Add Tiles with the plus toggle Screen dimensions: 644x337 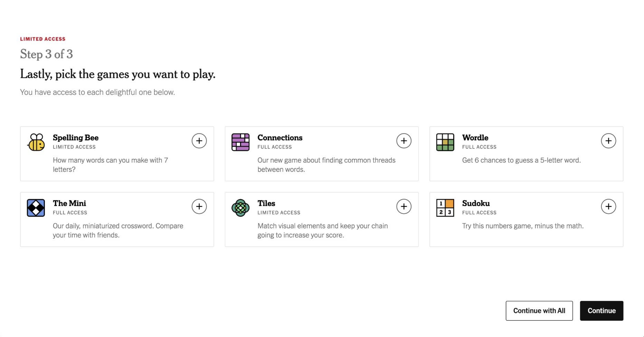pos(404,207)
